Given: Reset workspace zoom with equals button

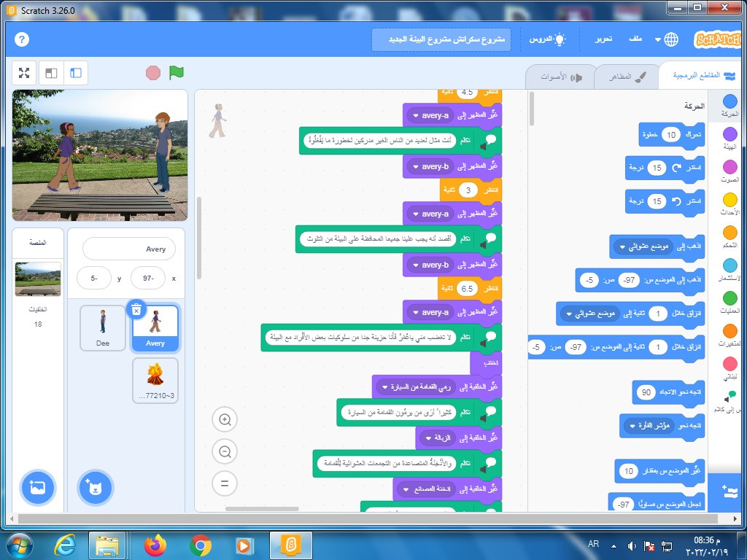Looking at the screenshot, I should coord(225,483).
